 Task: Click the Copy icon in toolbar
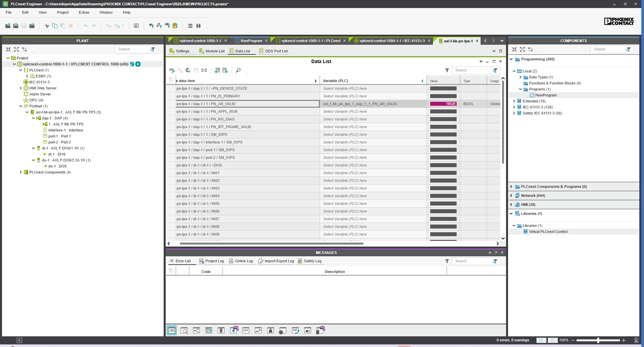(x=55, y=26)
